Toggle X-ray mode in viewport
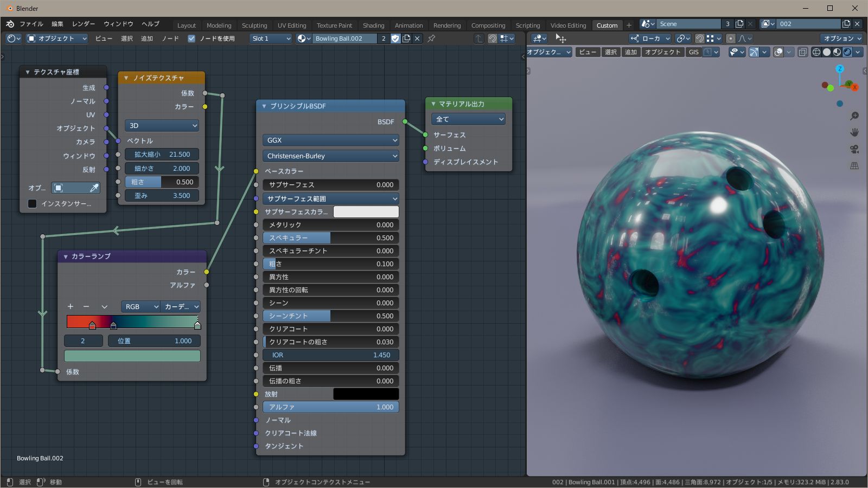The width and height of the screenshot is (868, 488). [802, 52]
